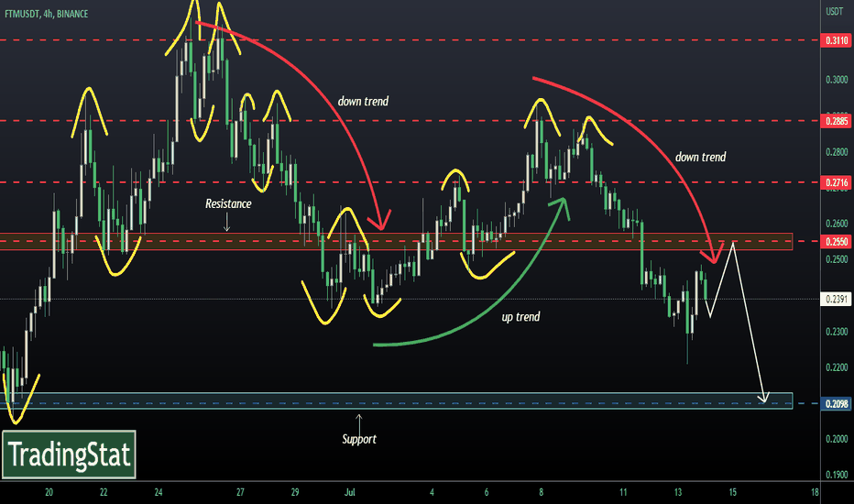Click date 11 on the time axis
The width and height of the screenshot is (854, 504).
pyautogui.click(x=623, y=492)
